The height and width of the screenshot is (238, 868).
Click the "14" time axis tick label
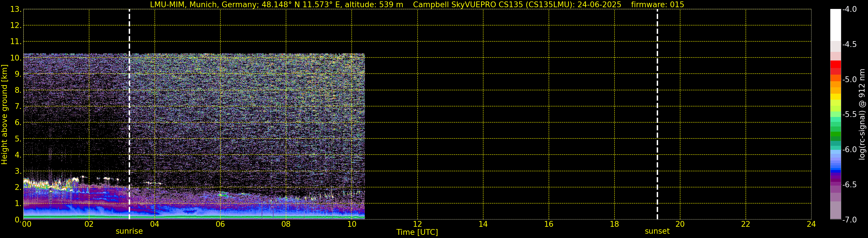pos(483,224)
